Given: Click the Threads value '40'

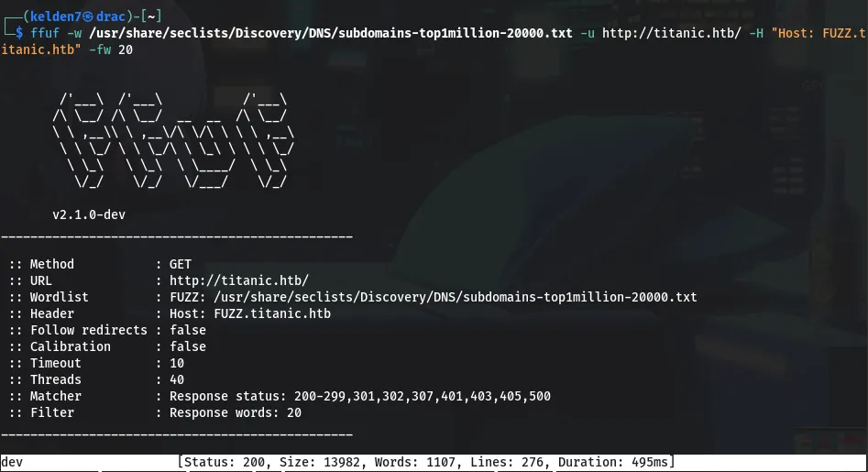Looking at the screenshot, I should point(177,379).
